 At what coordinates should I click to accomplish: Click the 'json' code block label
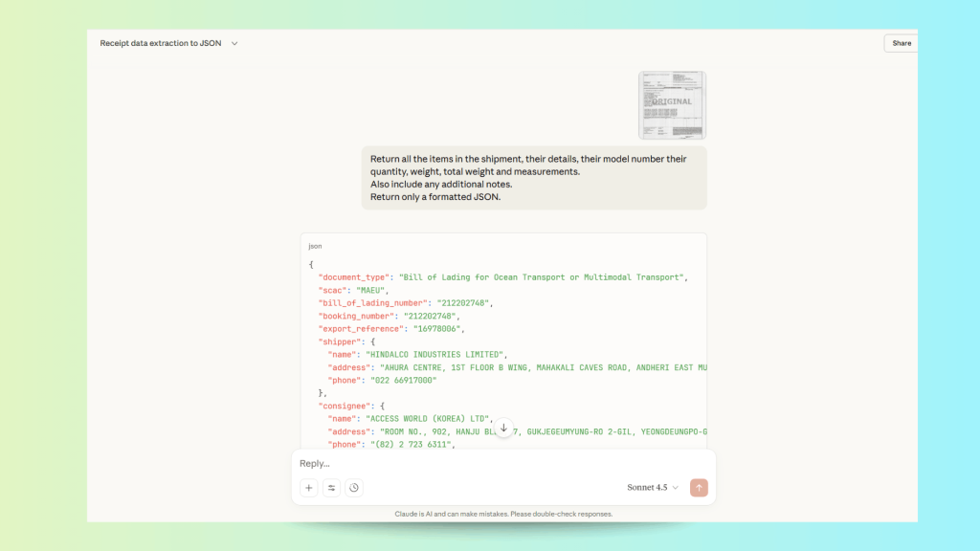(x=315, y=246)
